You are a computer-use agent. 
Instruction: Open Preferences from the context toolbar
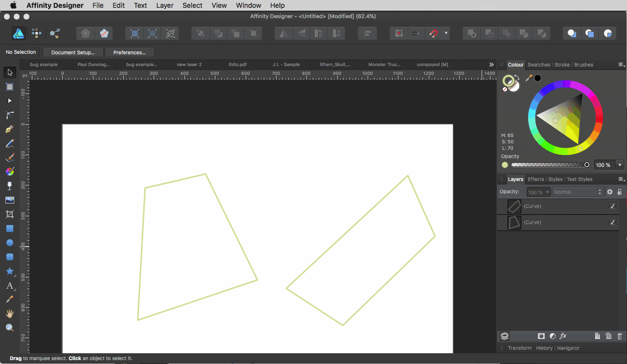(129, 52)
